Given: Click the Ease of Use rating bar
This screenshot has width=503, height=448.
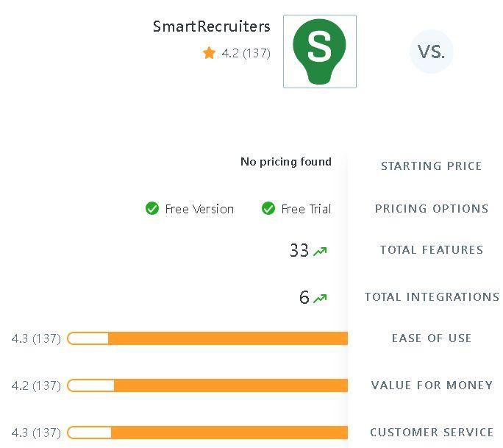Looking at the screenshot, I should pyautogui.click(x=207, y=338).
